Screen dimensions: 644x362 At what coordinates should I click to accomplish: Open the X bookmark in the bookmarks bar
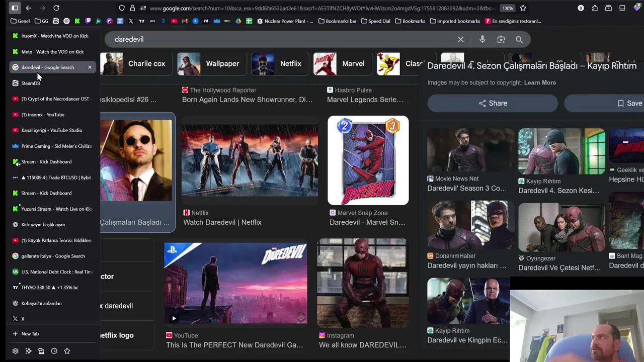[x=131, y=21]
